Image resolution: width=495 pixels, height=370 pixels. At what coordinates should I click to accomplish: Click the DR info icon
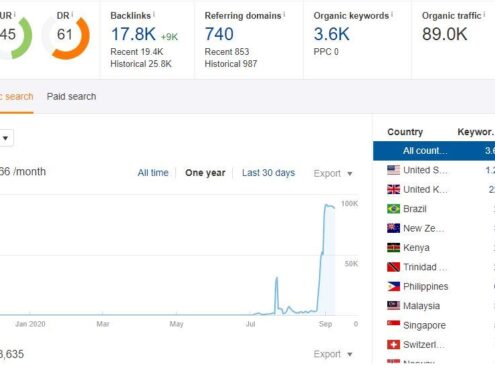(72, 14)
